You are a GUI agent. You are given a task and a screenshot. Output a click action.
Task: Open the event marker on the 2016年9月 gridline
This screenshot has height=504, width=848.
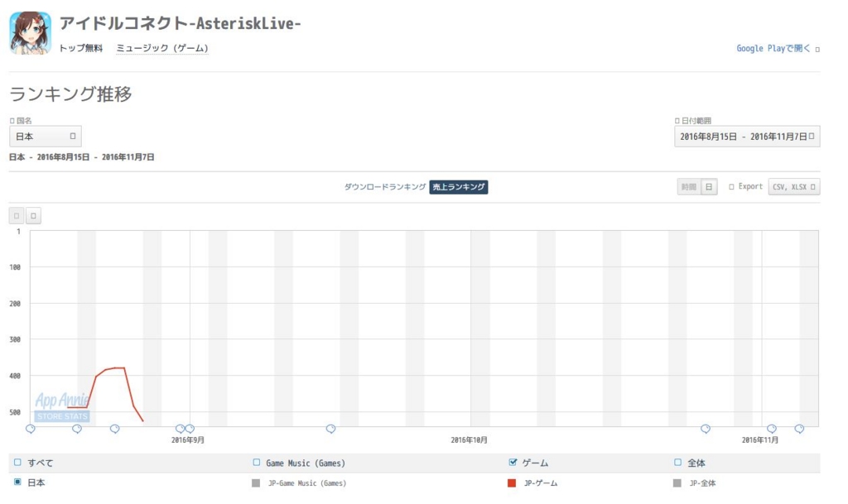point(190,429)
